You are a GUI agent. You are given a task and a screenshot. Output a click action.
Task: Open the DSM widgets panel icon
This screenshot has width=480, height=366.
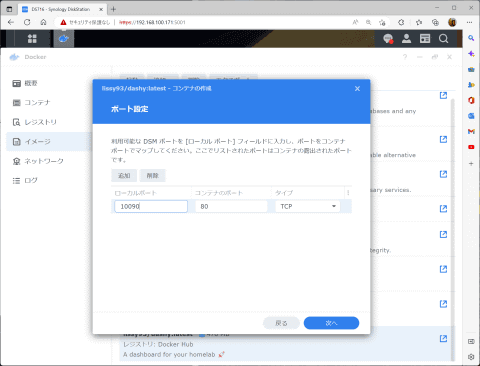click(x=425, y=39)
